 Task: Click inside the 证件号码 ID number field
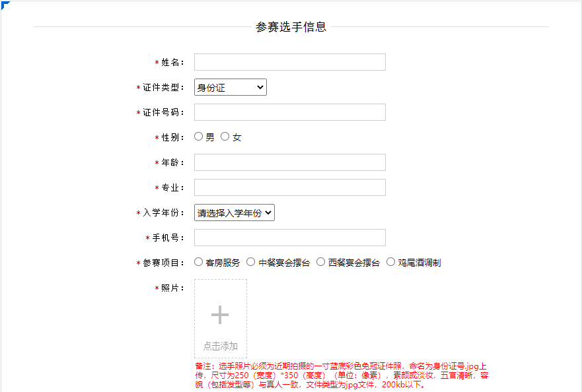point(289,112)
